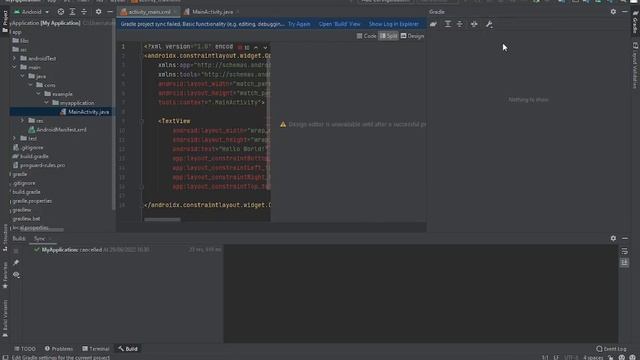The height and width of the screenshot is (360, 640).
Task: Select gradle.properties file in tree
Action: 32,201
